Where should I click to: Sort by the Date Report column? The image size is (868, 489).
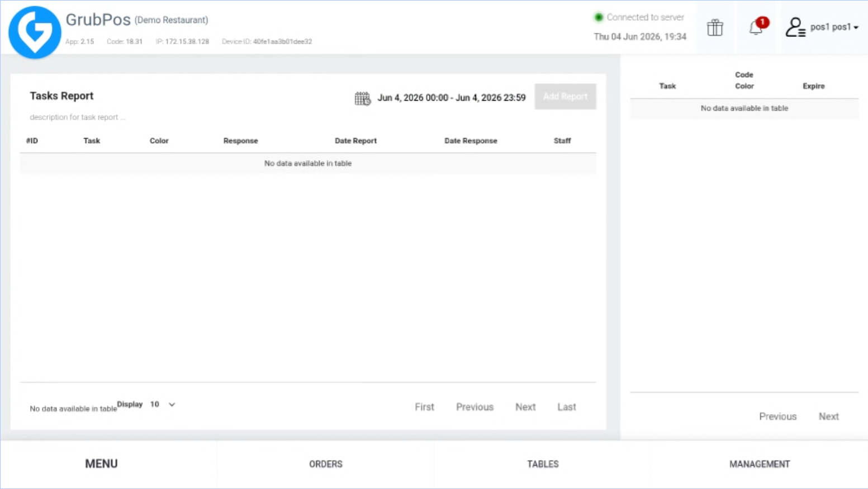pyautogui.click(x=355, y=141)
